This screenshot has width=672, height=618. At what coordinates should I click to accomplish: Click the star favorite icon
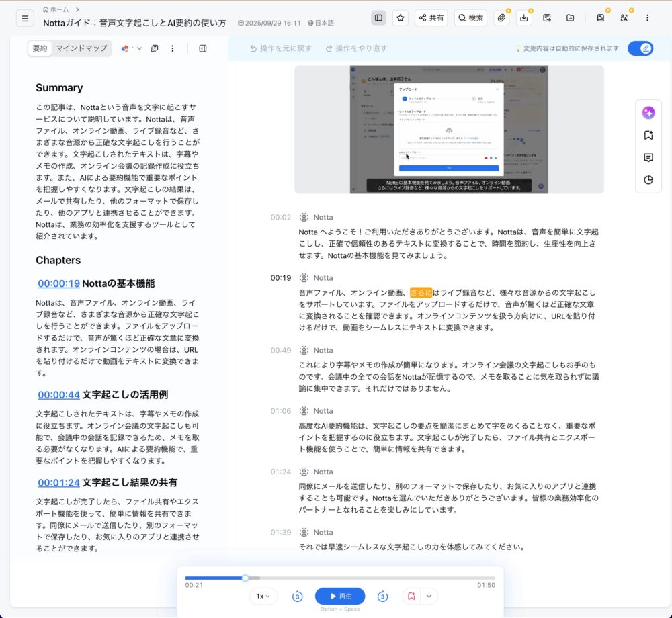(x=401, y=18)
